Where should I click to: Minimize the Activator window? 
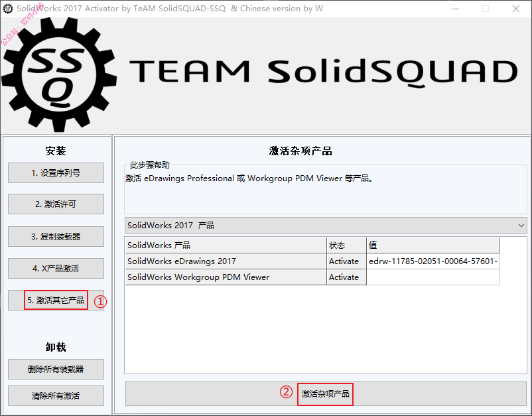click(x=456, y=9)
